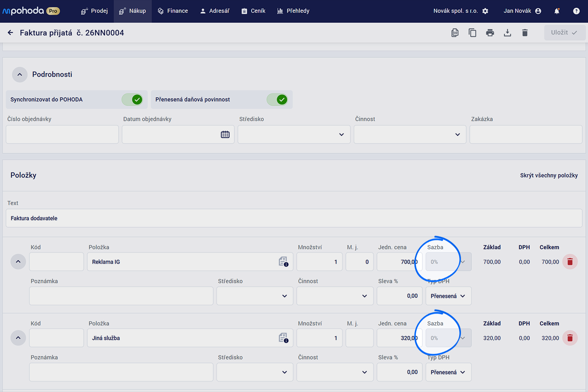Open the price list icon for Jiná služba

283,338
